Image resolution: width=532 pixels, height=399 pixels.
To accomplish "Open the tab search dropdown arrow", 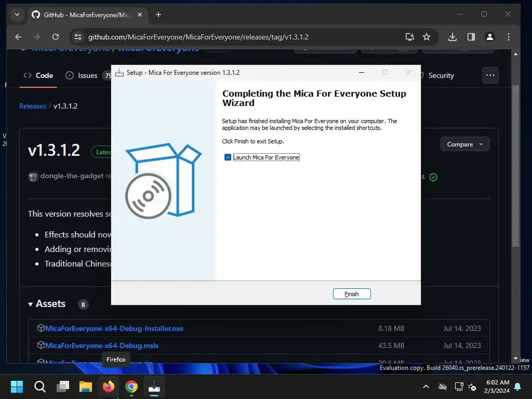I will 17,15.
